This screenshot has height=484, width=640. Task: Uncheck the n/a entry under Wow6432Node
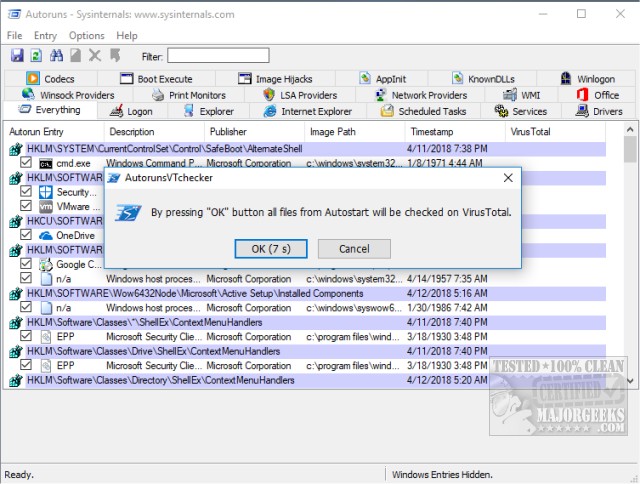(26, 307)
